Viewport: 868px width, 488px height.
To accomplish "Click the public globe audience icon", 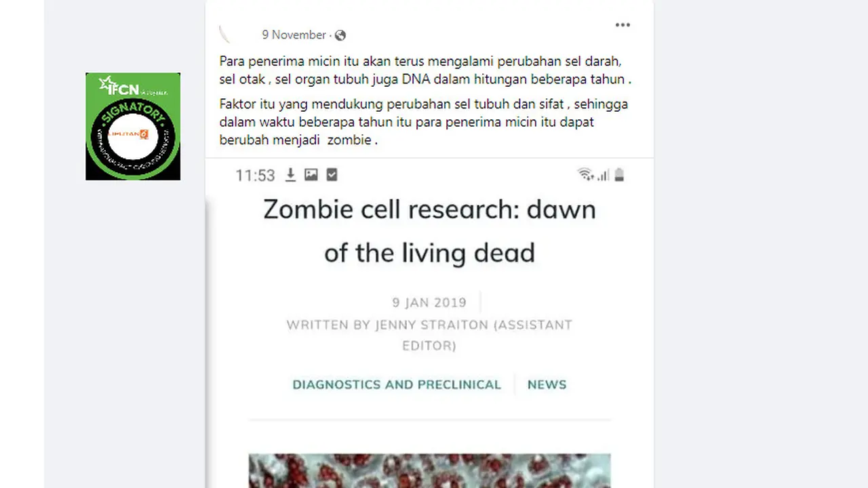I will coord(340,35).
